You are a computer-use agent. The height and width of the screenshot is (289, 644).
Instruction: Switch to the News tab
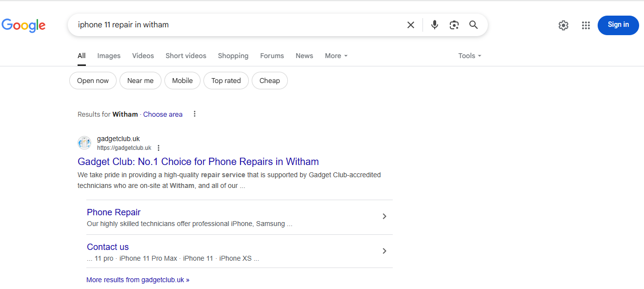(x=304, y=56)
